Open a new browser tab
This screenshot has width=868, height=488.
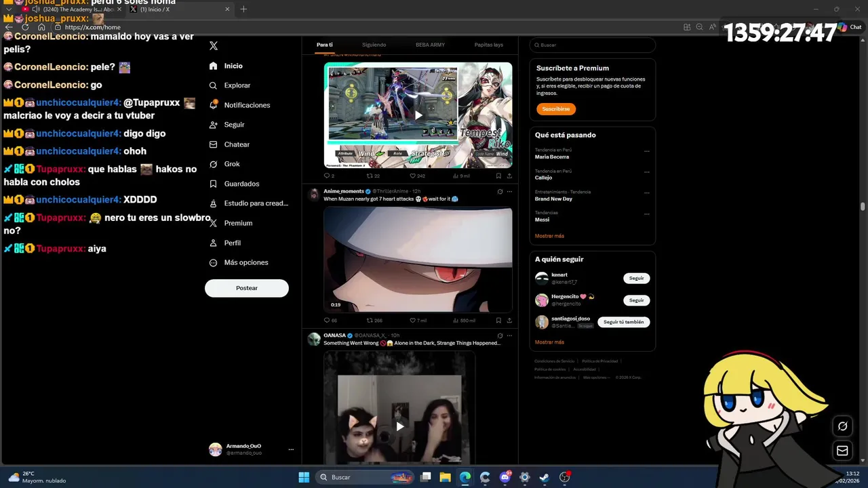[243, 9]
